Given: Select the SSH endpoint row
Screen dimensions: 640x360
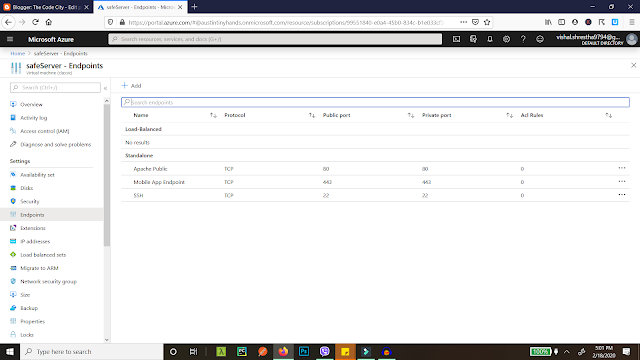Looking at the screenshot, I should coord(375,196).
